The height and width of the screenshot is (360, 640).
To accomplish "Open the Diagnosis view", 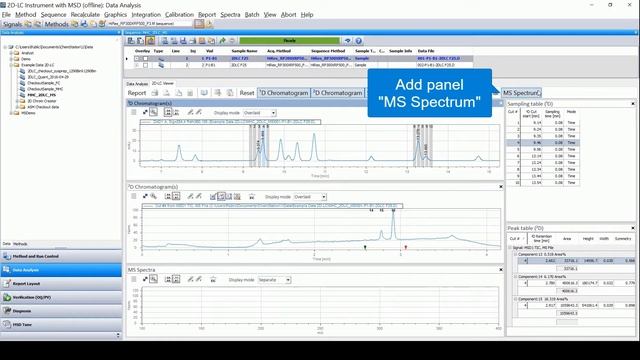I will [61, 311].
